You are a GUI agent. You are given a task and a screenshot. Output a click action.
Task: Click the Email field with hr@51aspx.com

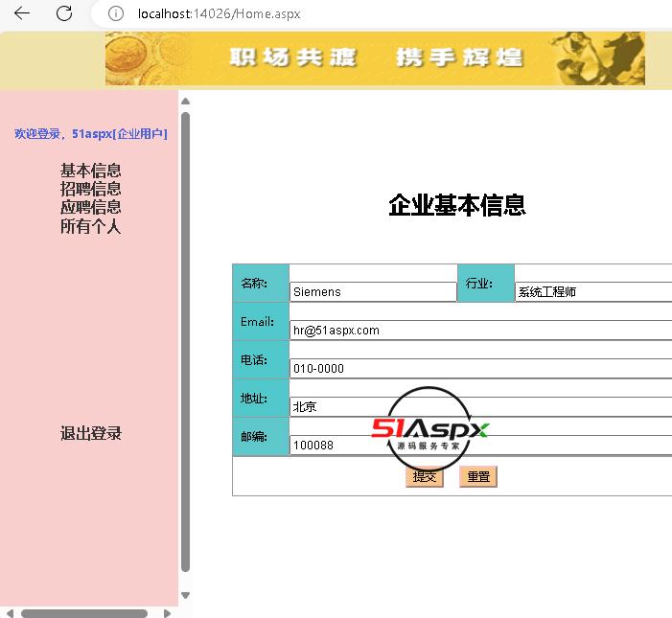tap(479, 330)
